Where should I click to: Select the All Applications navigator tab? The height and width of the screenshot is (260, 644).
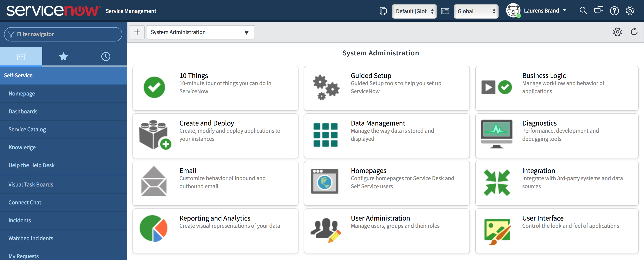[x=21, y=56]
